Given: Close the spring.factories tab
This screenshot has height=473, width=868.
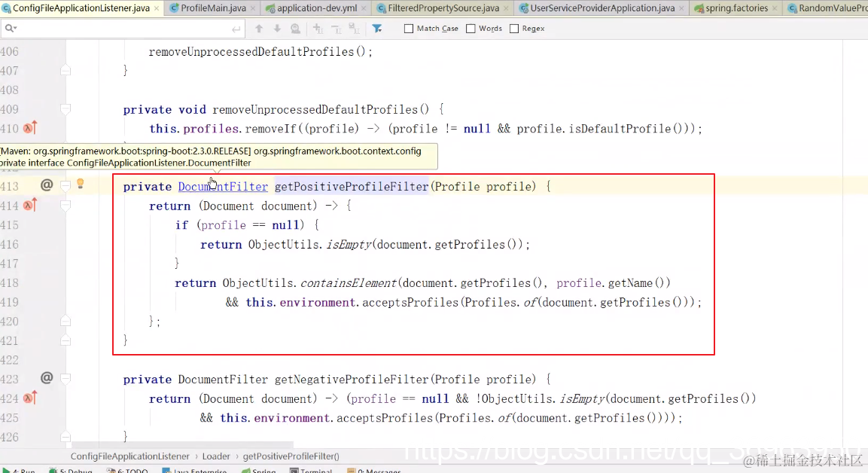Looking at the screenshot, I should coord(775,8).
